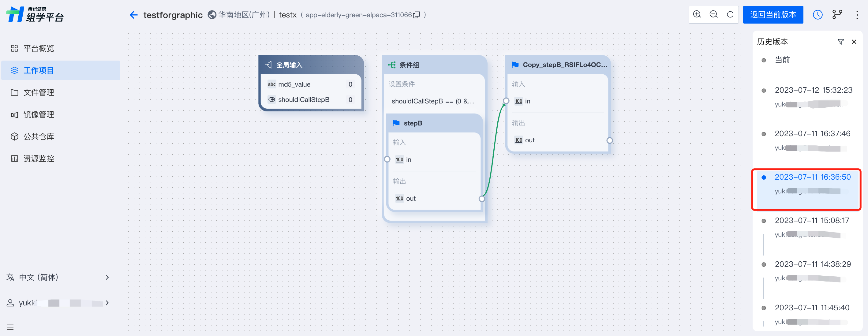Open the vertical three-dot more menu
The image size is (868, 336).
coord(857,14)
